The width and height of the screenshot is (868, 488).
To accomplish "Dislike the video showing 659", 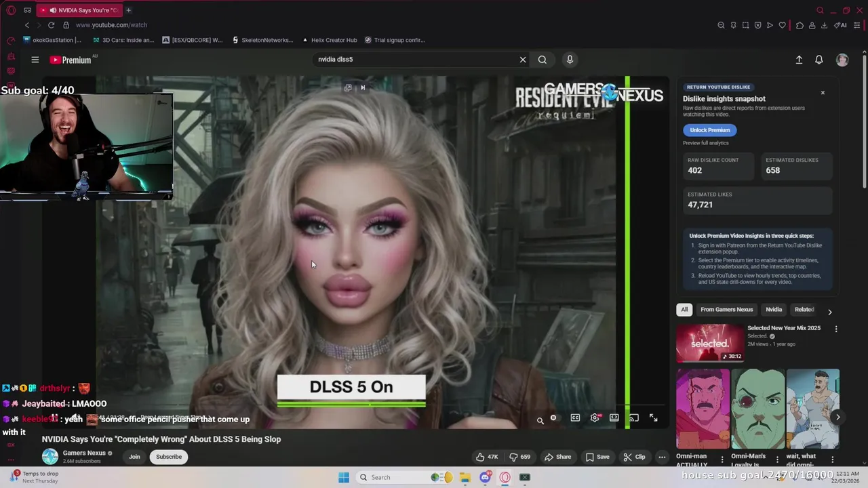I will pos(520,457).
